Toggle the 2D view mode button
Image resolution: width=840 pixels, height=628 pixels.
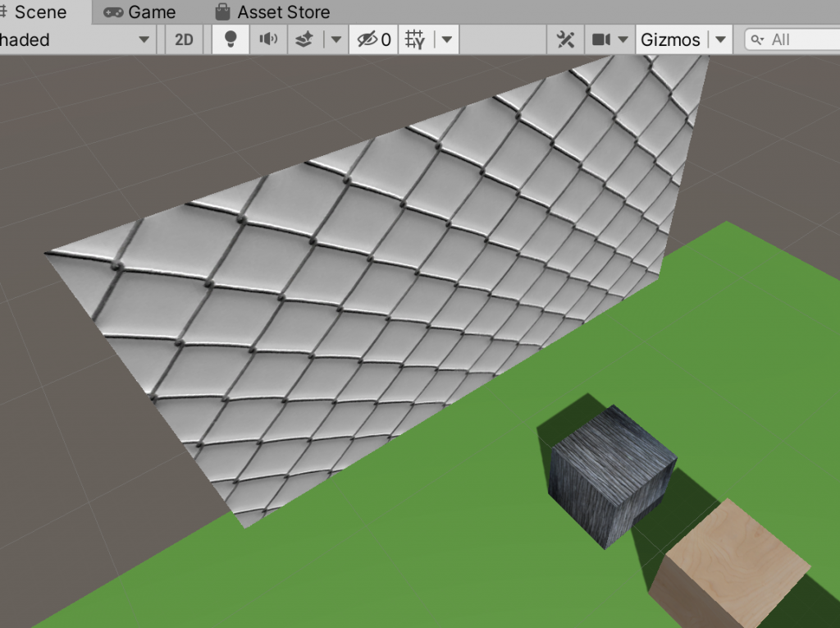pyautogui.click(x=185, y=39)
